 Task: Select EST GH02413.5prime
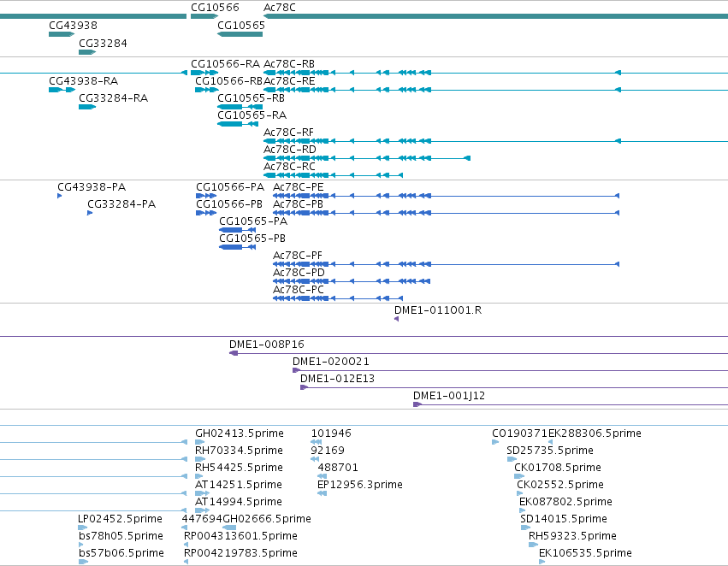click(240, 433)
